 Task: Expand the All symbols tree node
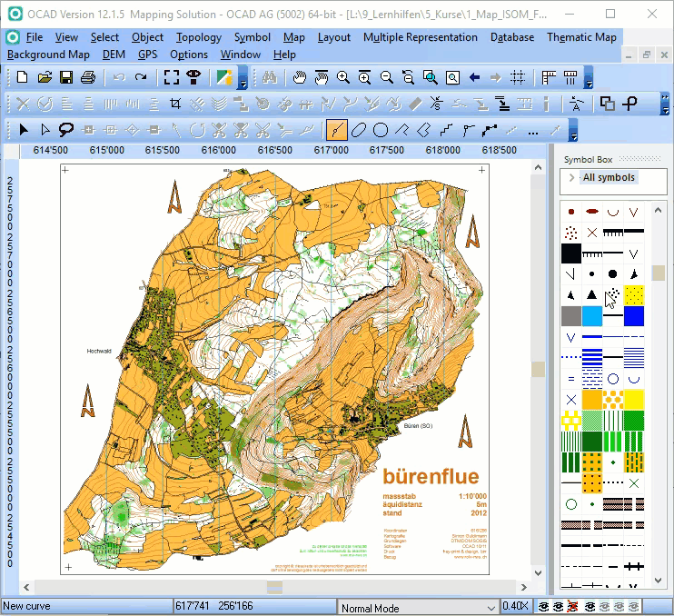click(x=571, y=177)
